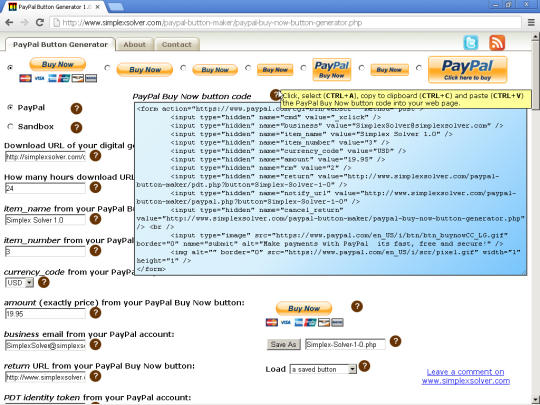The width and height of the screenshot is (540, 405).
Task: Click the browser address bar
Action: tap(286, 23)
